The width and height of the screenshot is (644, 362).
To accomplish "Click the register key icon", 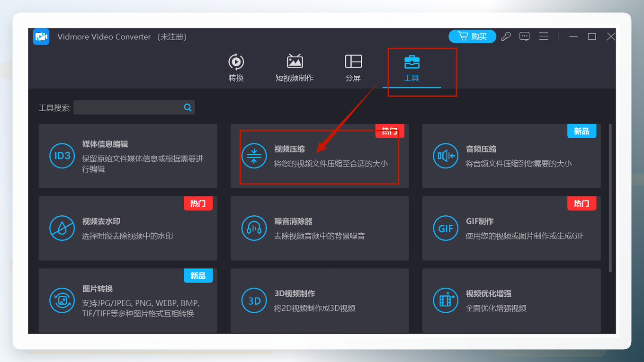I will pyautogui.click(x=506, y=36).
